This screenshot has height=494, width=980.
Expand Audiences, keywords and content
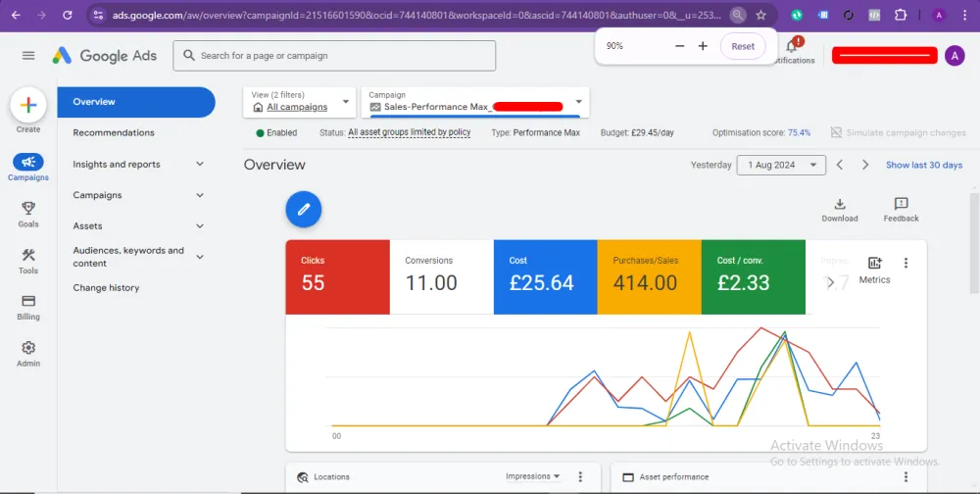coord(199,257)
